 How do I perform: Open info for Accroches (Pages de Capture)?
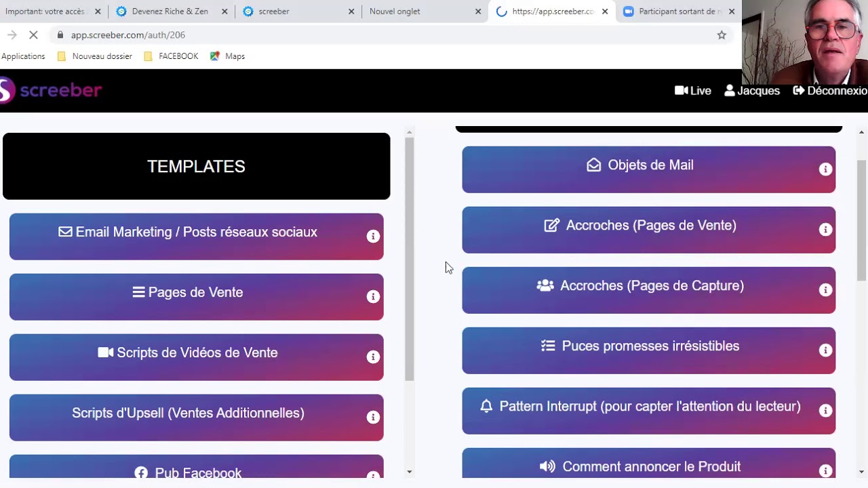click(x=825, y=290)
